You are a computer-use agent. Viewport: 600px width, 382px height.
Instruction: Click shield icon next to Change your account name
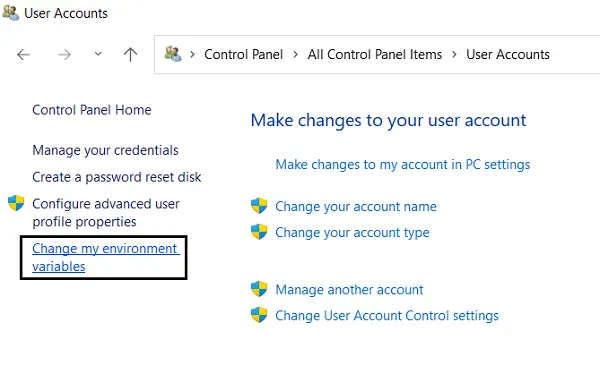pyautogui.click(x=259, y=206)
